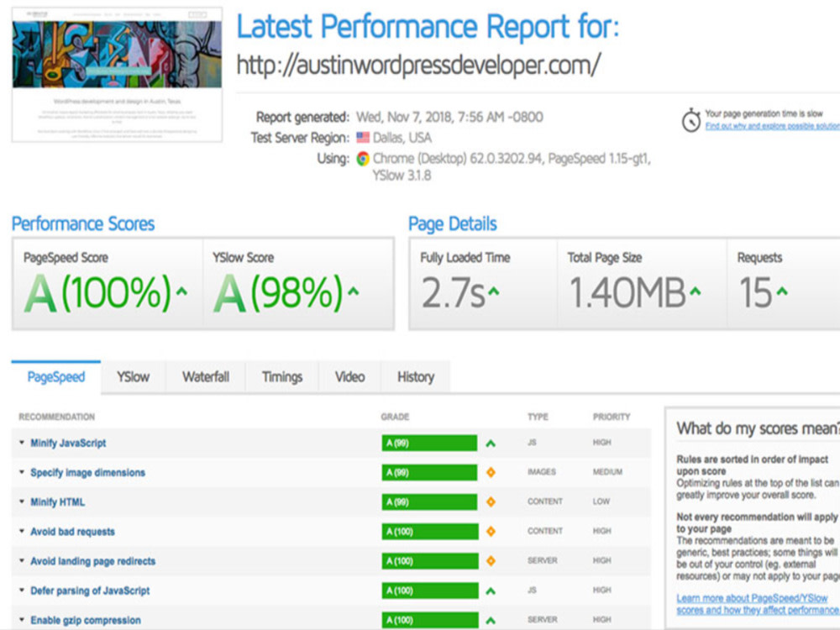Expand the Minify JavaScript recommendation
The height and width of the screenshot is (630, 840).
(22, 443)
